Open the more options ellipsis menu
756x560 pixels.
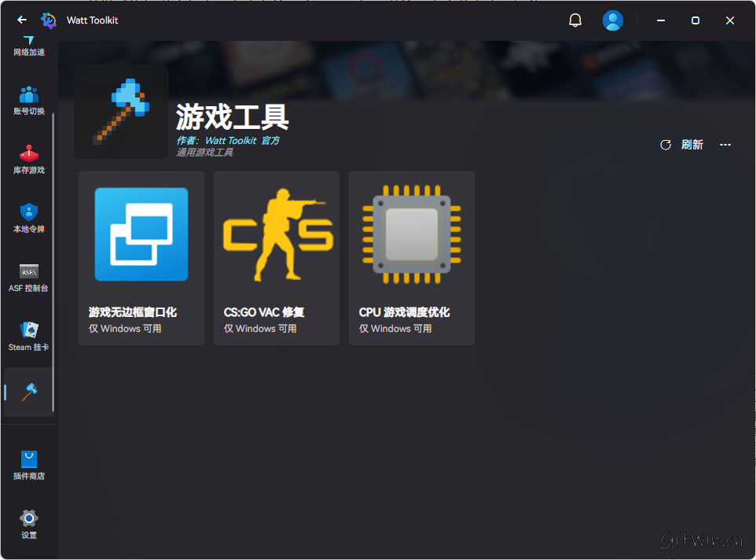point(725,145)
